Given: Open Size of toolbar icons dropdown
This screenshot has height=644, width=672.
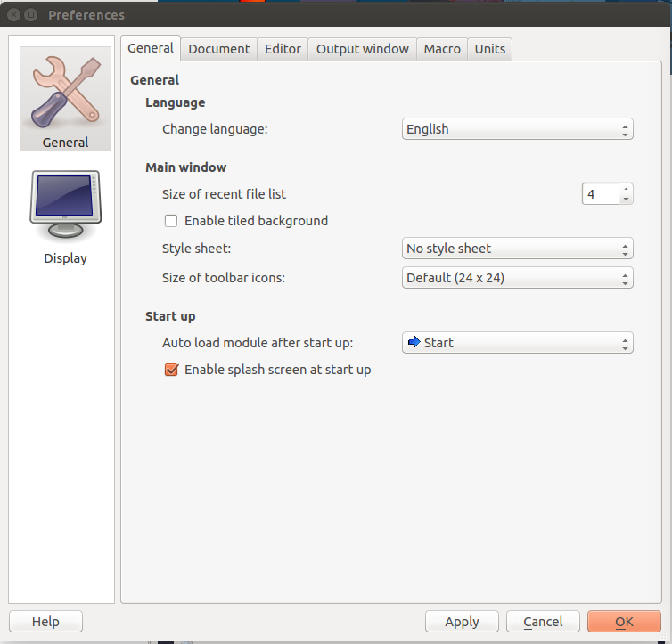Looking at the screenshot, I should pyautogui.click(x=517, y=278).
